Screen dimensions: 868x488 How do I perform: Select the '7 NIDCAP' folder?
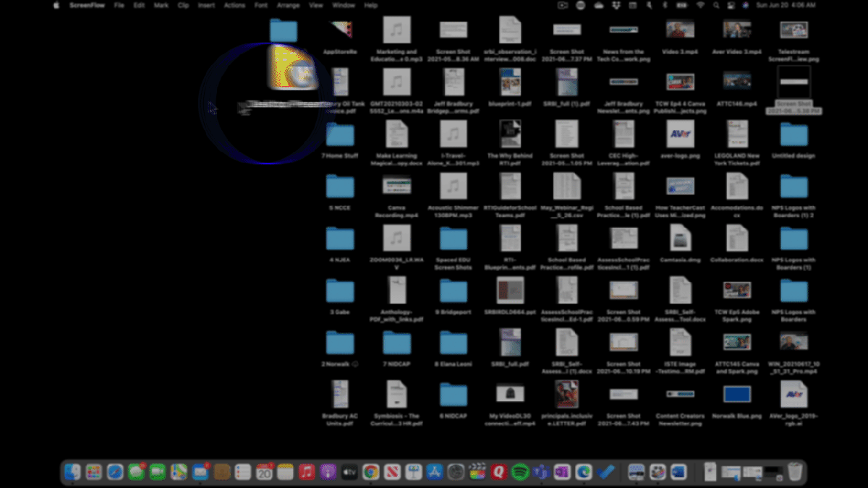[397, 343]
